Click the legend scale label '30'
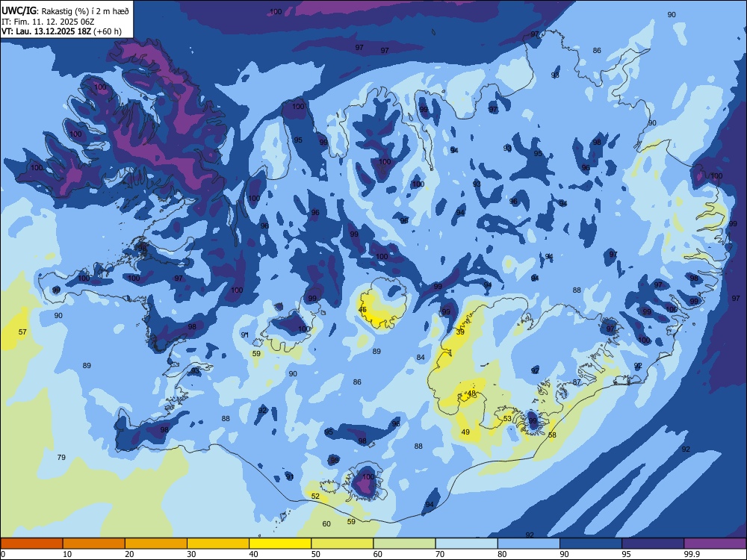Screen dimensions: 747x560 (191, 554)
